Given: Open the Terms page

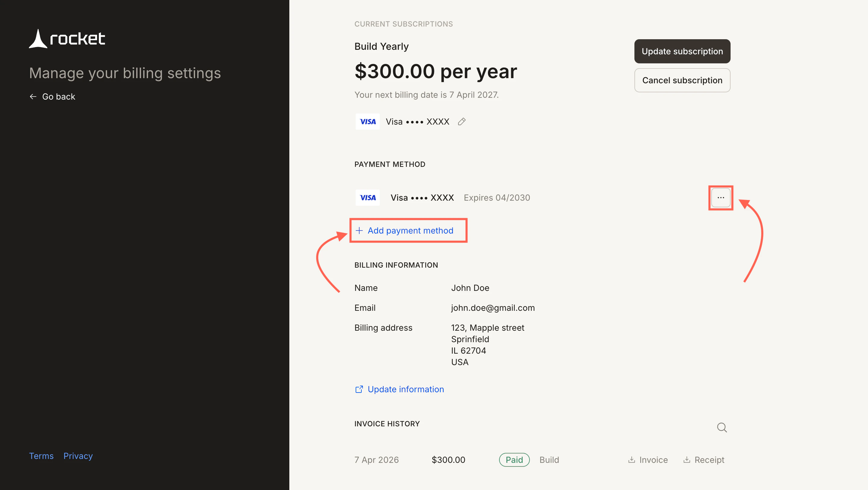Looking at the screenshot, I should click(x=41, y=456).
